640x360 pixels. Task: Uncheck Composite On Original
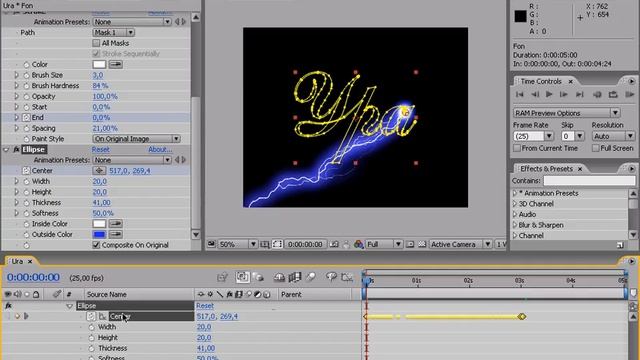pyautogui.click(x=96, y=245)
